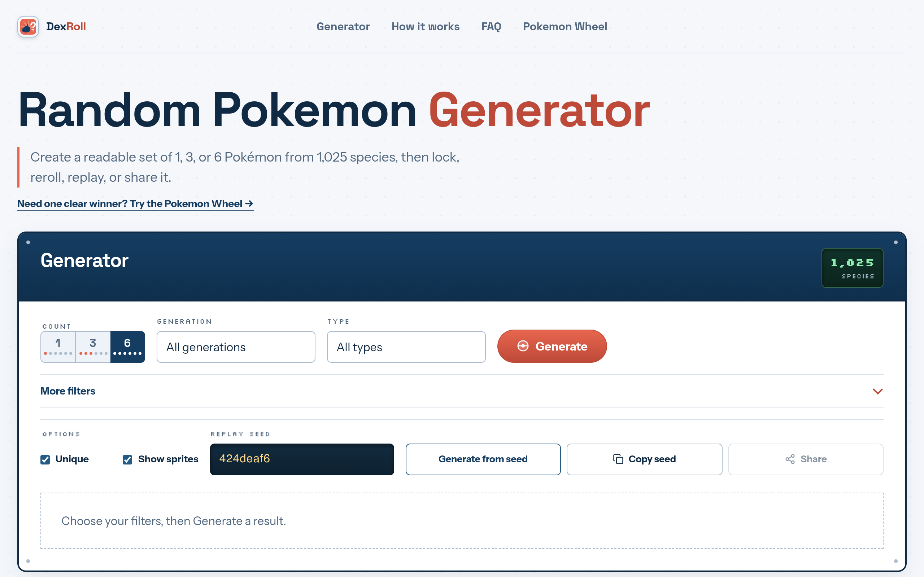Image resolution: width=924 pixels, height=577 pixels.
Task: Click the DexRoll brand name text
Action: tap(66, 27)
